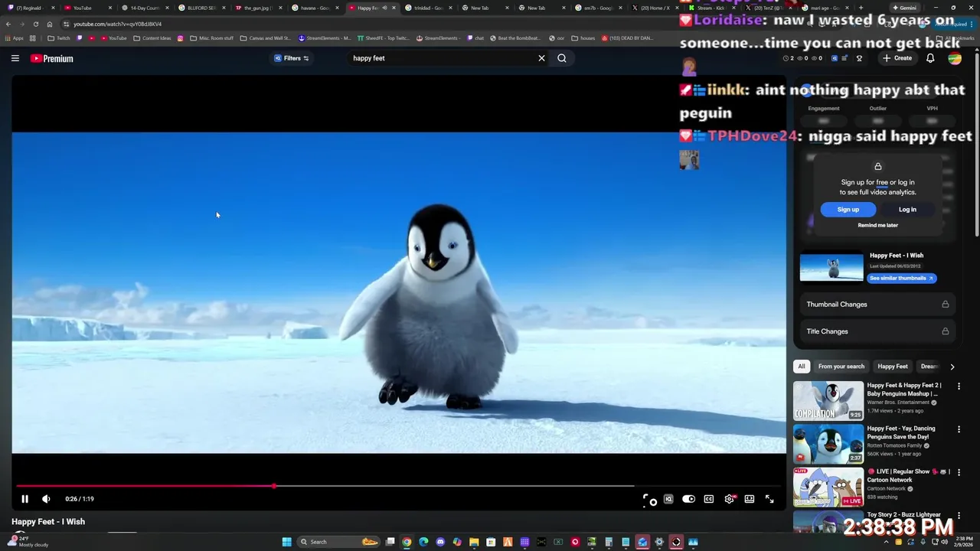Screen dimensions: 980x551
Task: Open File Explorer from the taskbar
Action: (x=474, y=542)
